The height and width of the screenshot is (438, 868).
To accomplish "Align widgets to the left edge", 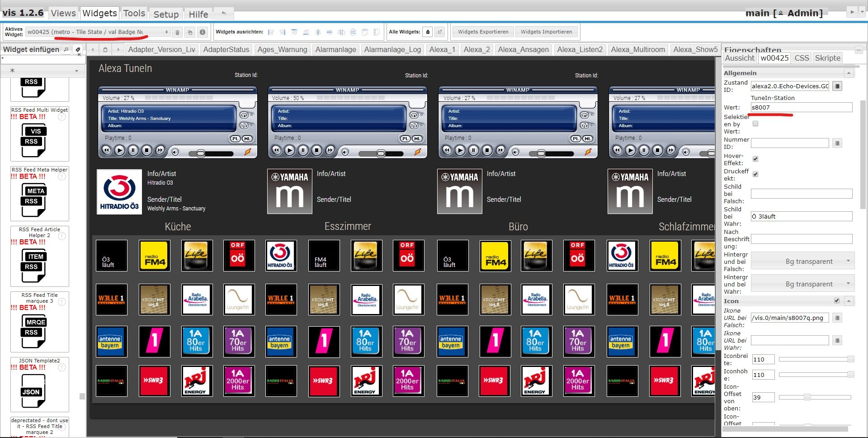I will pyautogui.click(x=271, y=32).
